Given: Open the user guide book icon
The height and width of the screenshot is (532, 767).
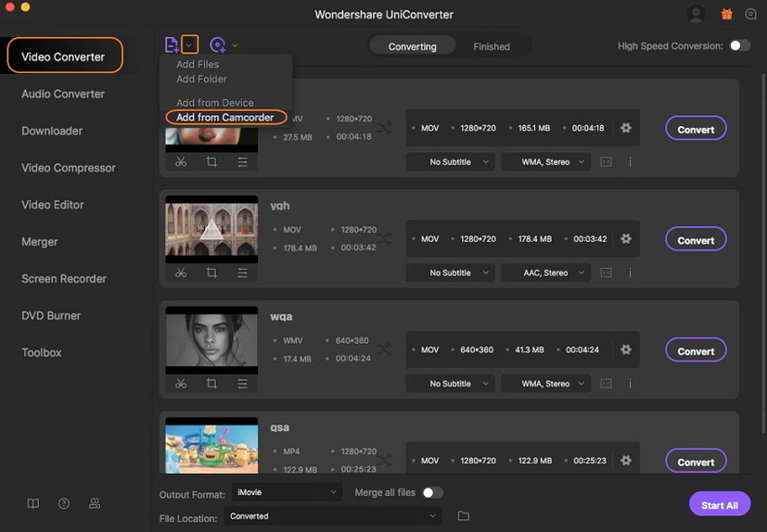Looking at the screenshot, I should pyautogui.click(x=32, y=503).
